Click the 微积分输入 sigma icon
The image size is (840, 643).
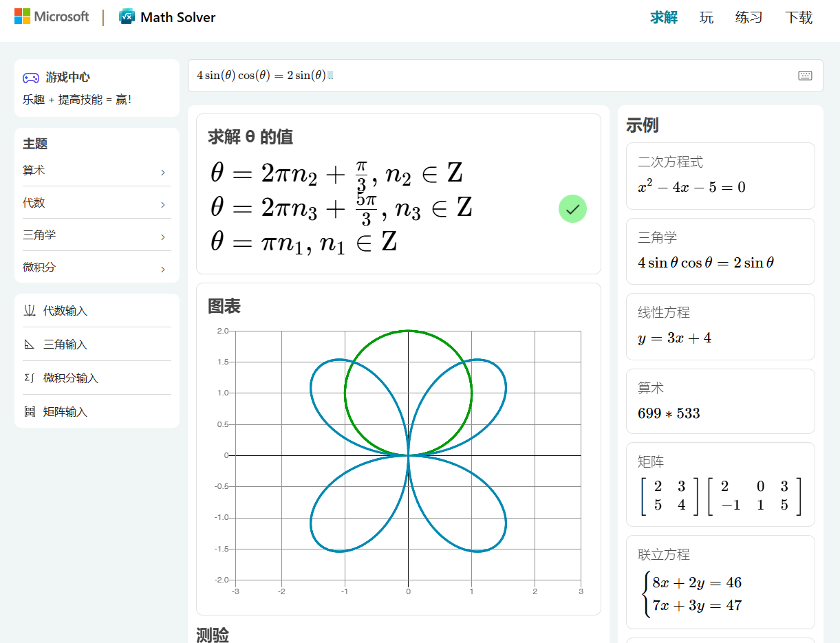(30, 378)
